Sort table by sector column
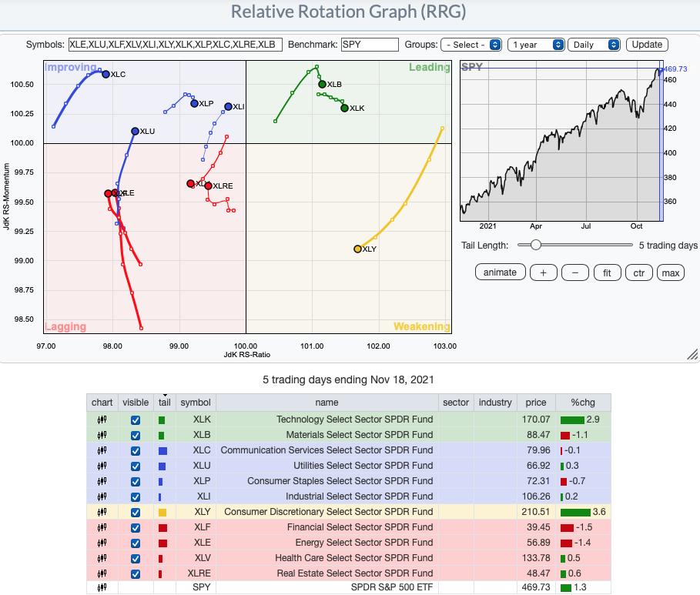Screen dimensions: 700x595 [456, 402]
